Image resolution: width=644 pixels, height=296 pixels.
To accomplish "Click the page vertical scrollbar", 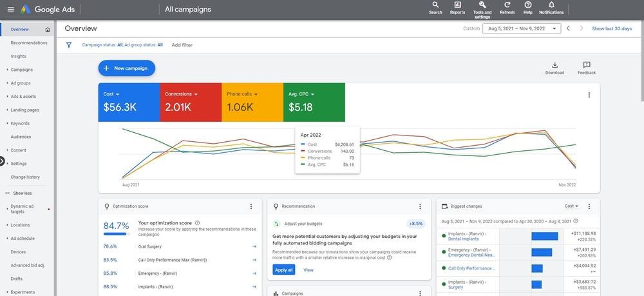I will click(641, 59).
